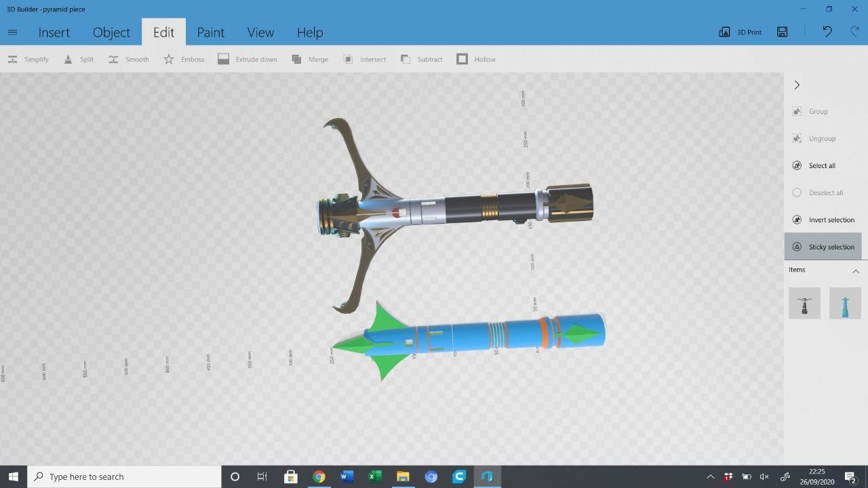Open Google Chrome from the taskbar
868x488 pixels.
[319, 476]
